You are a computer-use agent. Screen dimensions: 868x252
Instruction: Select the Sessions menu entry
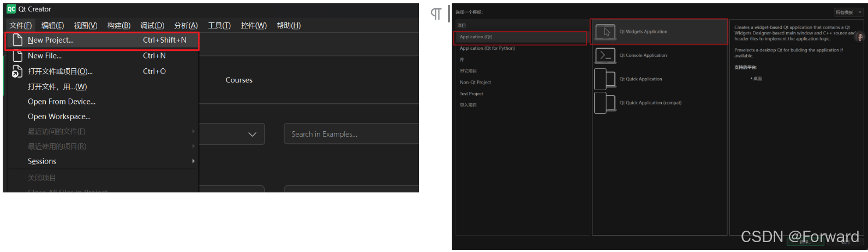pos(102,161)
